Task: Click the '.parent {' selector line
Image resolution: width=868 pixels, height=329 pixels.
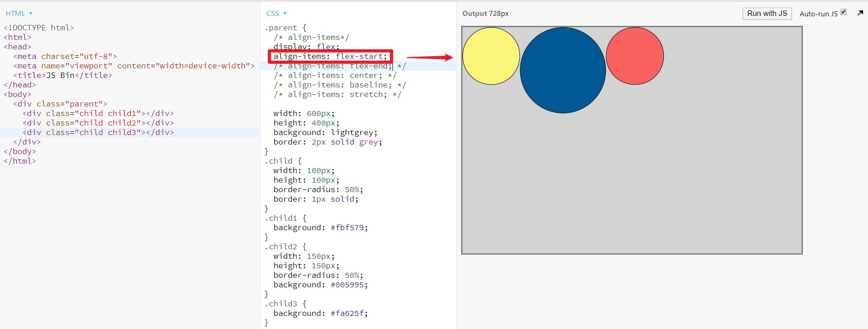Action: coord(286,28)
